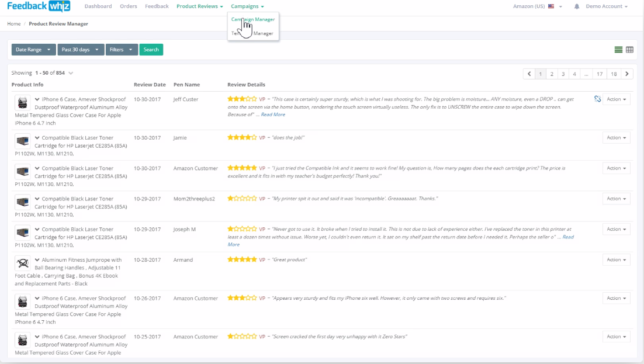644x364 pixels.
Task: Expand the Aluminum Fitness Jumprope product
Action: point(37,260)
